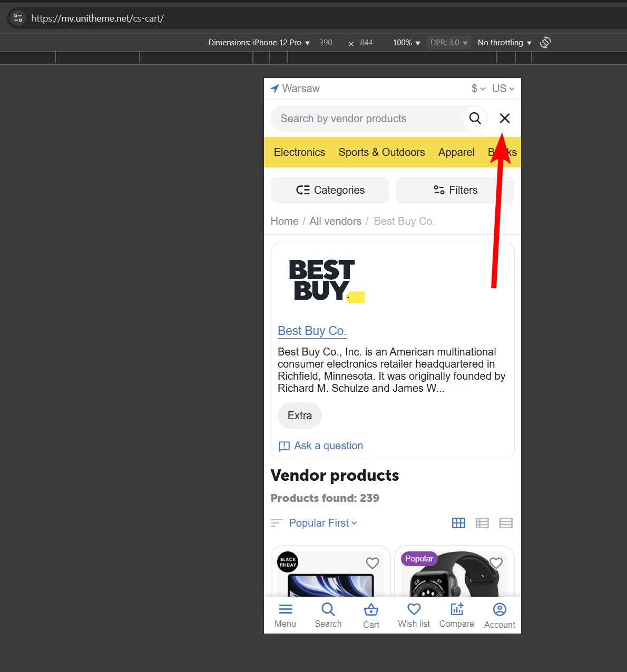Open the Best Buy Co. vendor title link
The image size is (627, 672).
(x=312, y=331)
